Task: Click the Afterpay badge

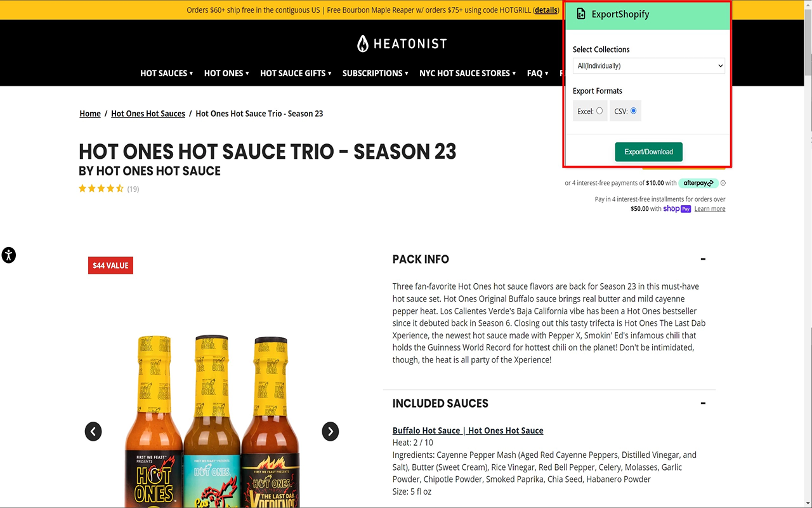Action: pyautogui.click(x=698, y=183)
